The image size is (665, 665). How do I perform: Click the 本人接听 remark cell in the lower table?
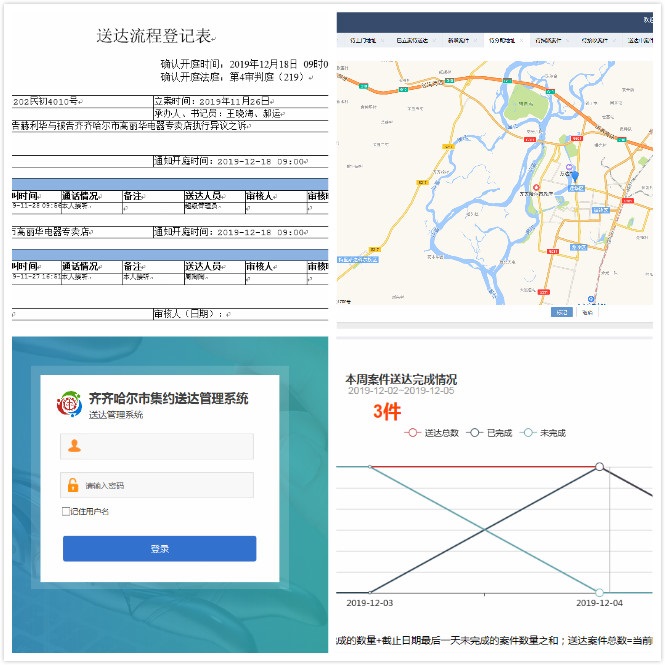(x=153, y=277)
